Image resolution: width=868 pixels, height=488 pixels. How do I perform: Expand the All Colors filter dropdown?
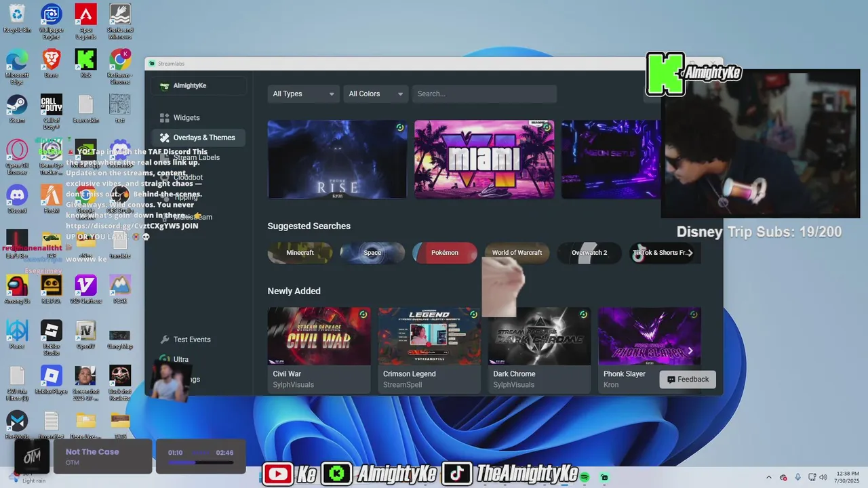coord(375,94)
